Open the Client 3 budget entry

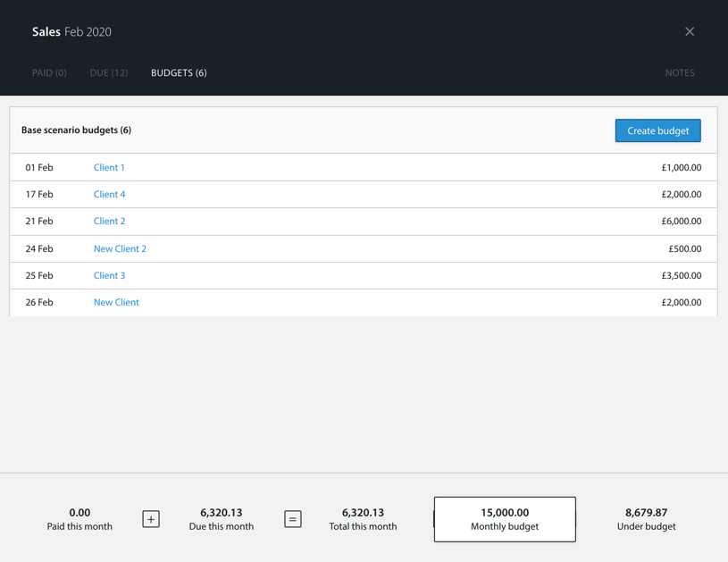pos(109,275)
